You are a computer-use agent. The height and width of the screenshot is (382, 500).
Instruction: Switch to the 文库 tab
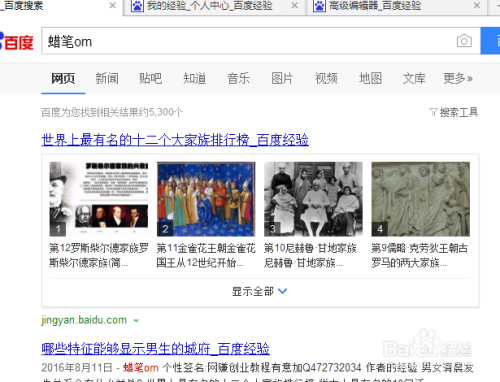(x=414, y=79)
